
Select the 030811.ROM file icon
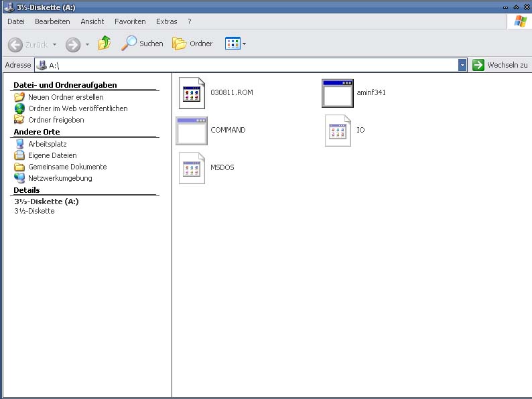pyautogui.click(x=192, y=93)
